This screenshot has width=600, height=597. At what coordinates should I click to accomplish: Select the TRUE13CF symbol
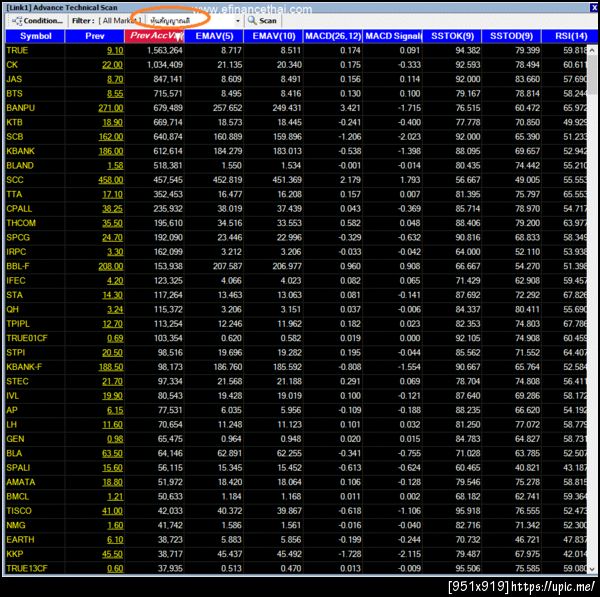(x=27, y=569)
